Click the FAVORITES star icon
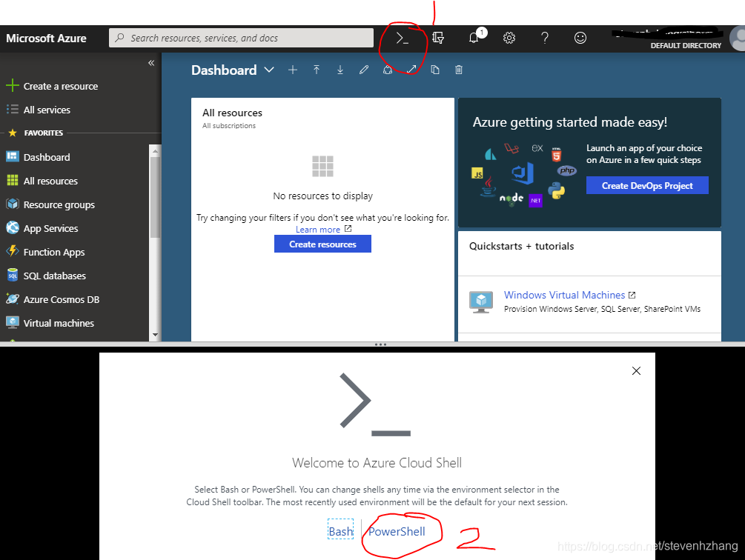The width and height of the screenshot is (745, 560). (x=13, y=133)
